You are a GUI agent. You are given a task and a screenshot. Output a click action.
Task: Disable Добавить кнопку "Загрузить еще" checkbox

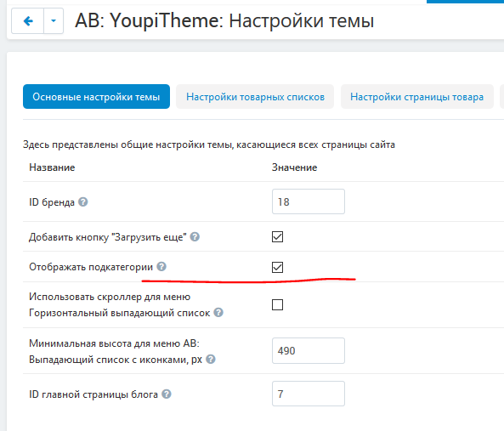tap(277, 237)
